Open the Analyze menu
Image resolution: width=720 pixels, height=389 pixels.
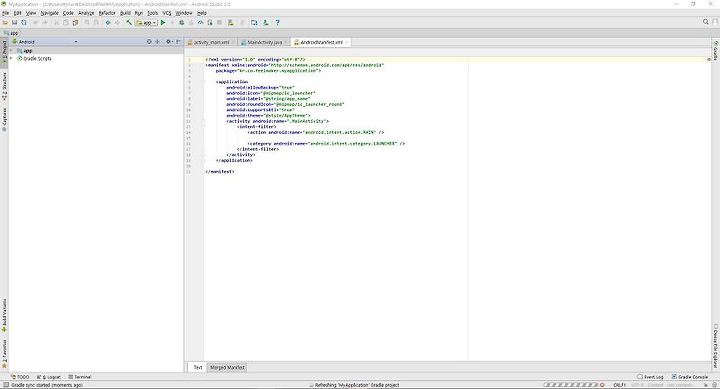(86, 13)
